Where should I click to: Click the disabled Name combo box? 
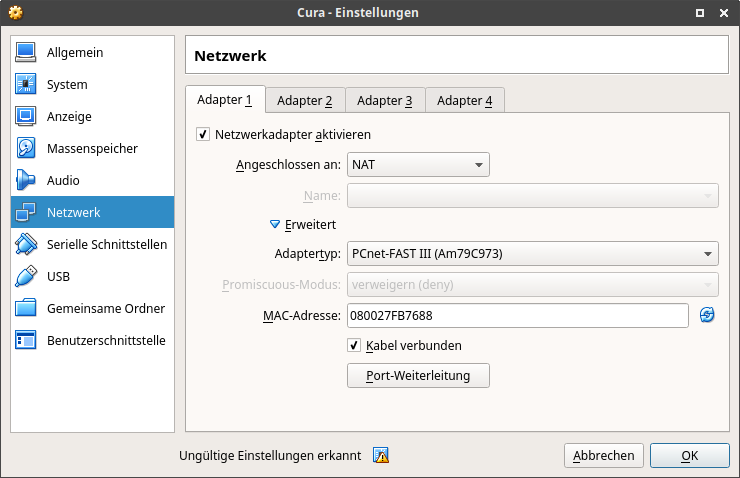coord(533,195)
